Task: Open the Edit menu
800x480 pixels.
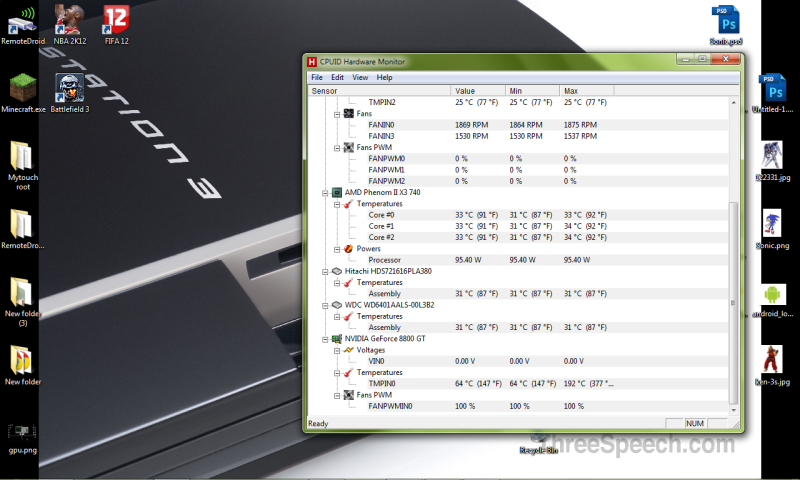Action: (337, 78)
